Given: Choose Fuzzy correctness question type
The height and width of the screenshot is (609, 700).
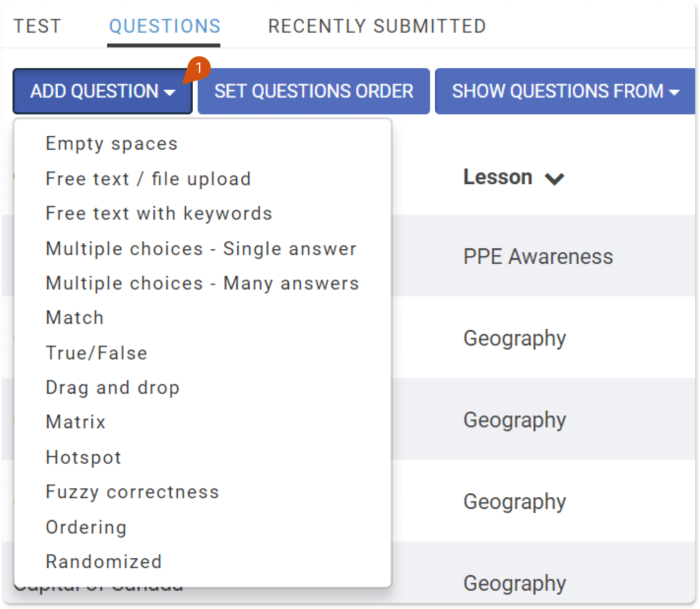Looking at the screenshot, I should pyautogui.click(x=133, y=492).
